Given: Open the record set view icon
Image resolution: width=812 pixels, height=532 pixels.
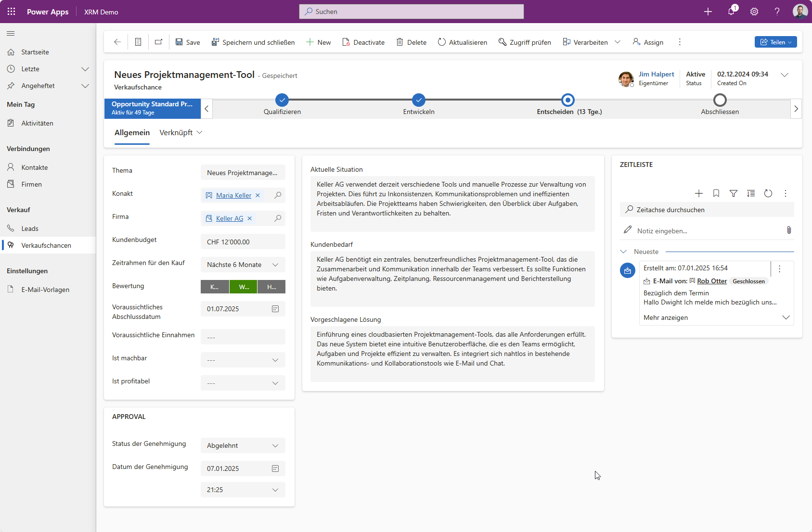Looking at the screenshot, I should pyautogui.click(x=138, y=42).
